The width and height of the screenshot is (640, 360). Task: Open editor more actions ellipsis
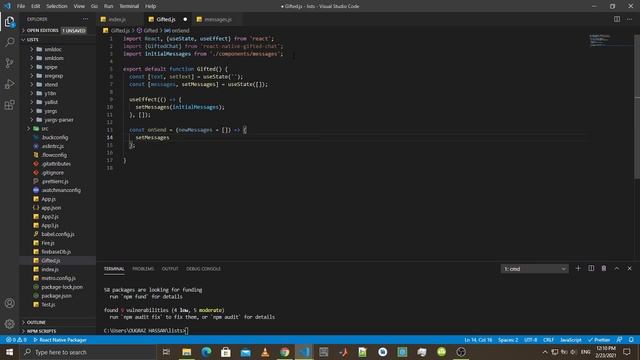click(x=629, y=19)
